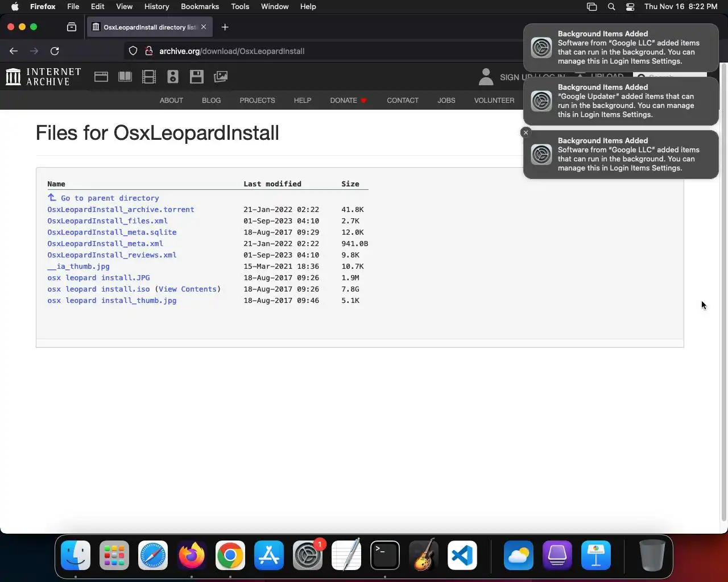This screenshot has width=728, height=582.
Task: Open __ia_thumb.jpg file
Action: 78,267
